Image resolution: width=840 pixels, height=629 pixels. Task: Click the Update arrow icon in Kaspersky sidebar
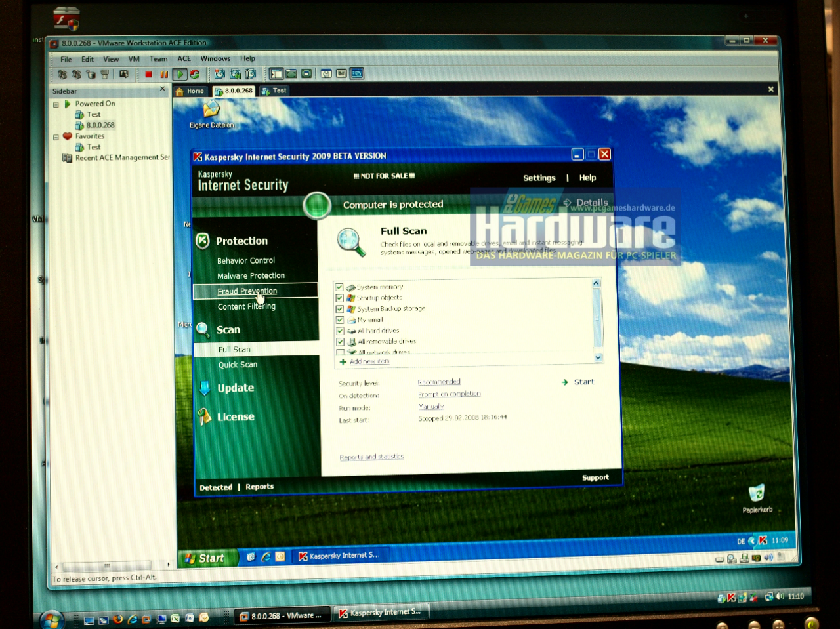tap(204, 388)
